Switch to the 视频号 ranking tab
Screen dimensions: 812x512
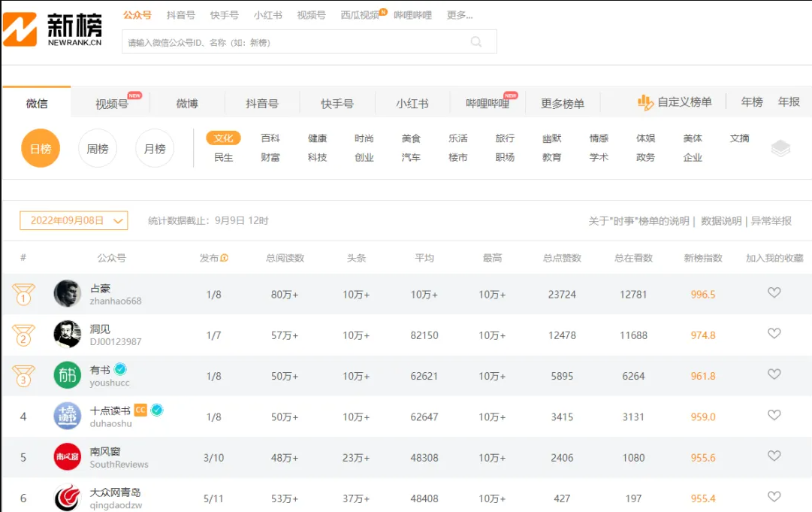(111, 103)
